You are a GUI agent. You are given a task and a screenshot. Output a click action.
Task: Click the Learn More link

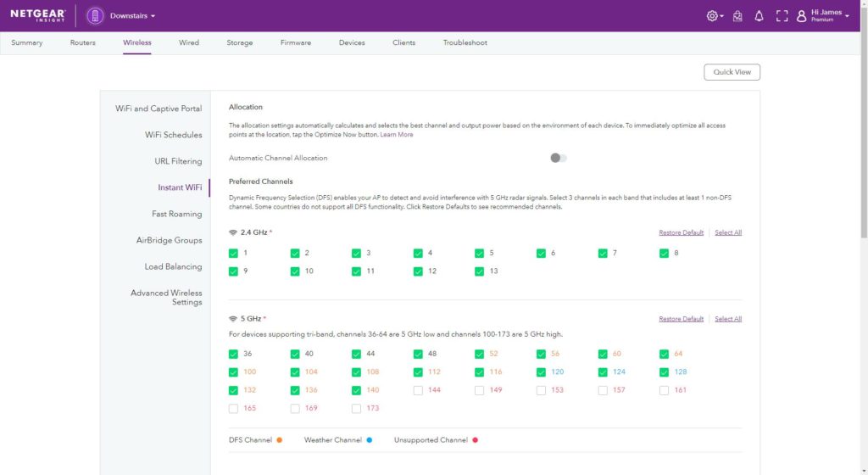pyautogui.click(x=397, y=135)
